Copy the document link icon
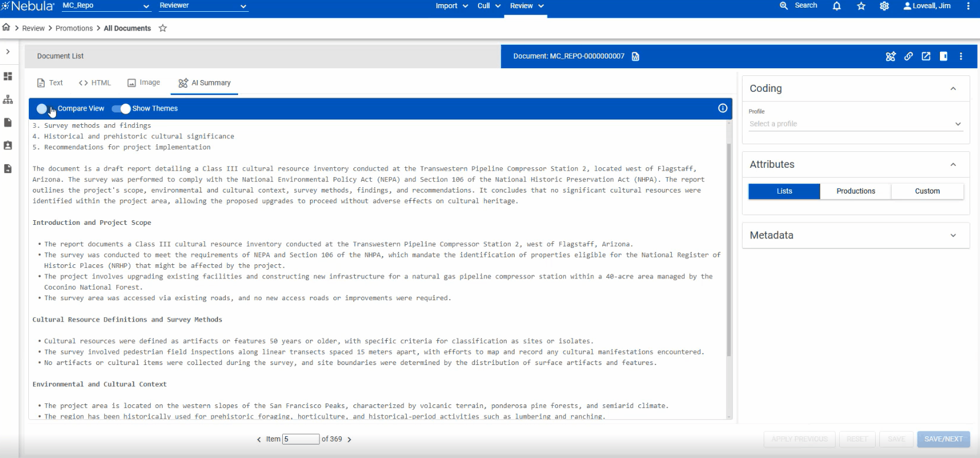 (909, 57)
